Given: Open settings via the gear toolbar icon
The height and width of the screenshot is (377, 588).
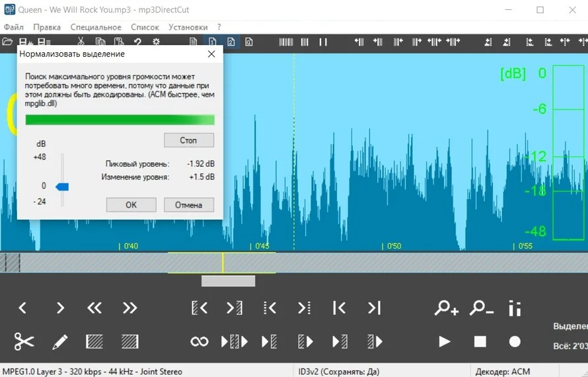Looking at the screenshot, I should pyautogui.click(x=157, y=42).
